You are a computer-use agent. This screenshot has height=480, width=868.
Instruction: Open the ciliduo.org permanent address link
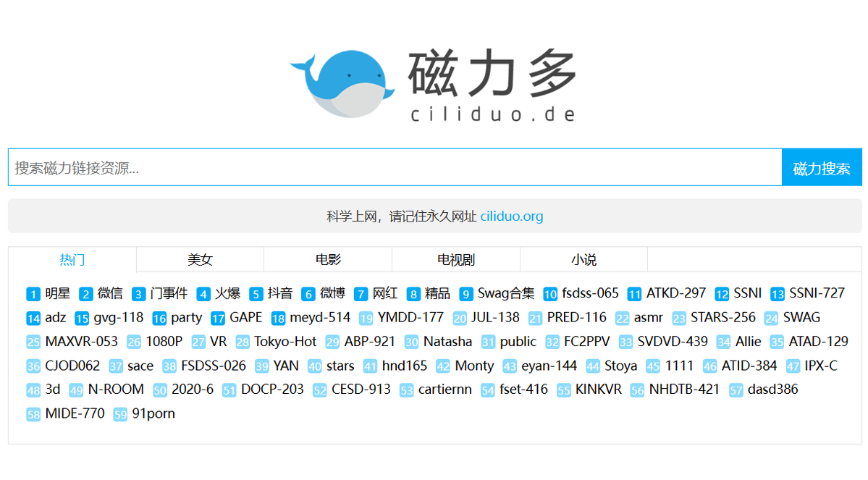tap(512, 216)
